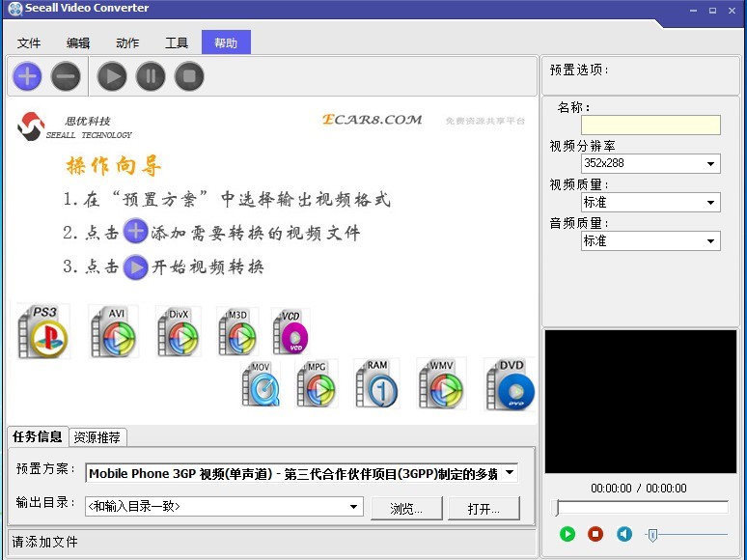This screenshot has width=747, height=560.
Task: Mute preview using blue speaker icon
Action: tap(624, 534)
